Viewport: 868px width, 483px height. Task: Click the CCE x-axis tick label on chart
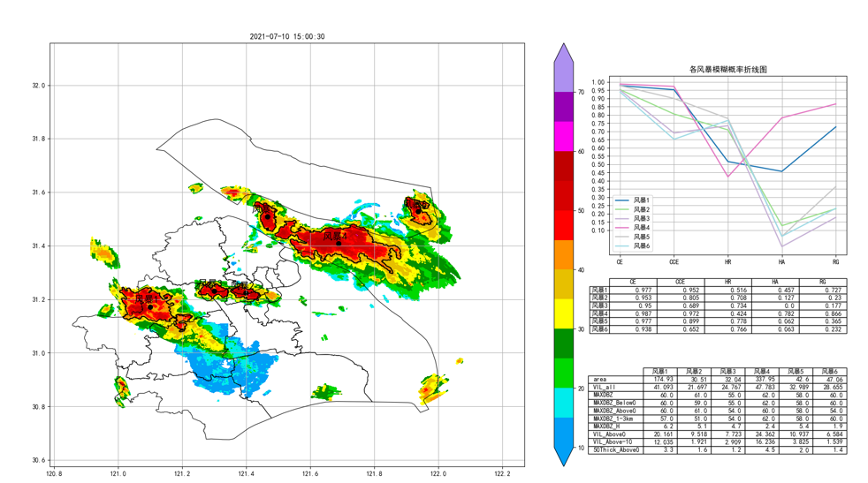674,261
